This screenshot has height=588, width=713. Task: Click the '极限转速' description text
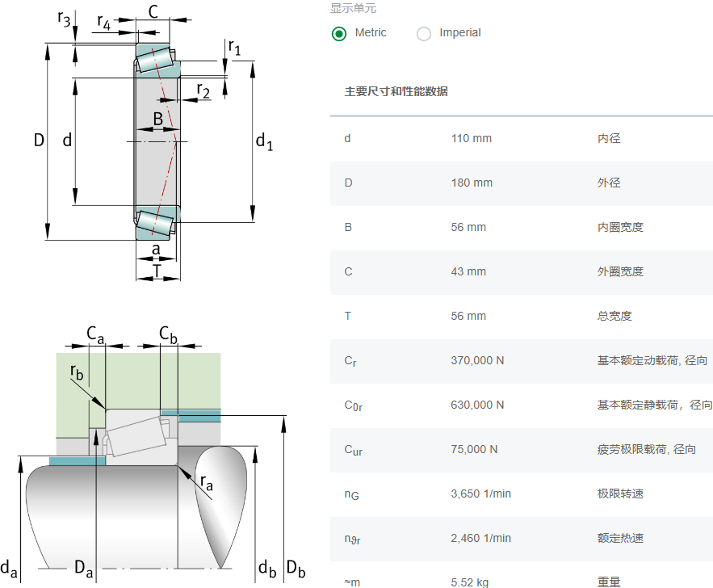point(620,493)
